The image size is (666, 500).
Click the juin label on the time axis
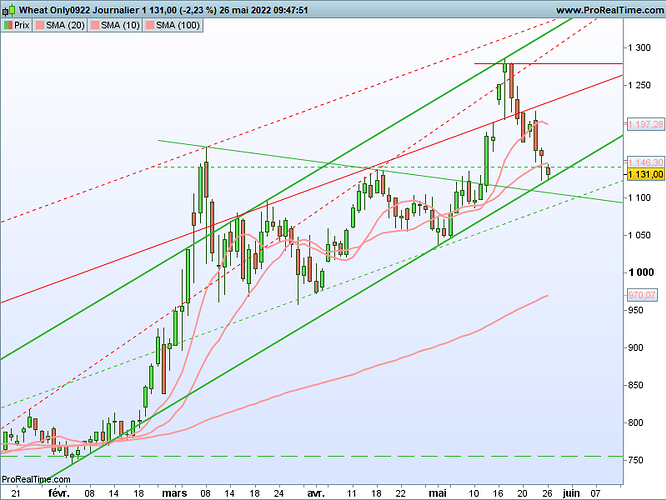click(x=571, y=493)
